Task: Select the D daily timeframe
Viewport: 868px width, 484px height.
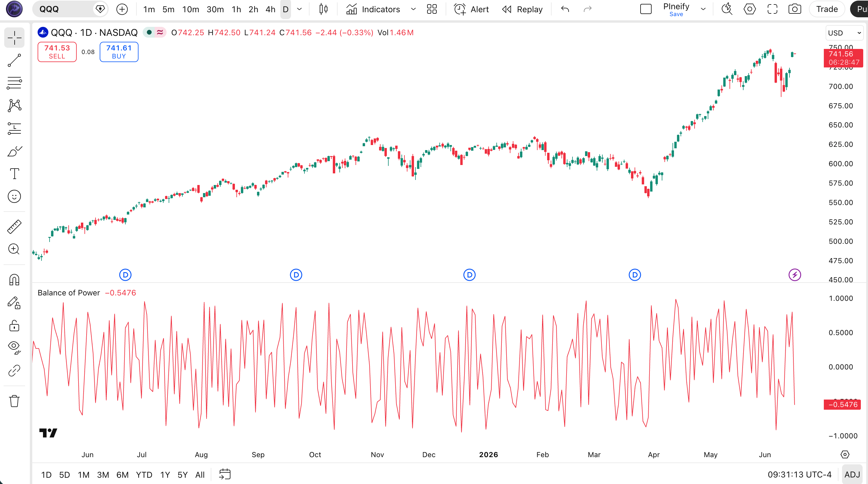Action: click(285, 9)
